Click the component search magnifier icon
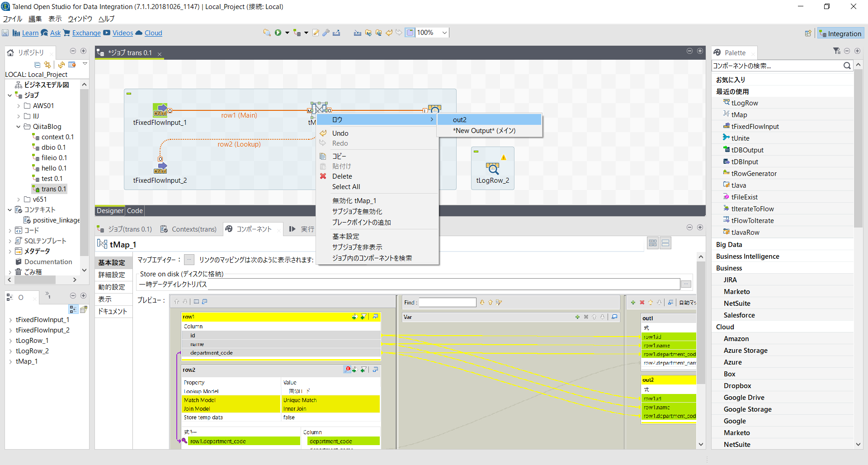 [x=848, y=66]
